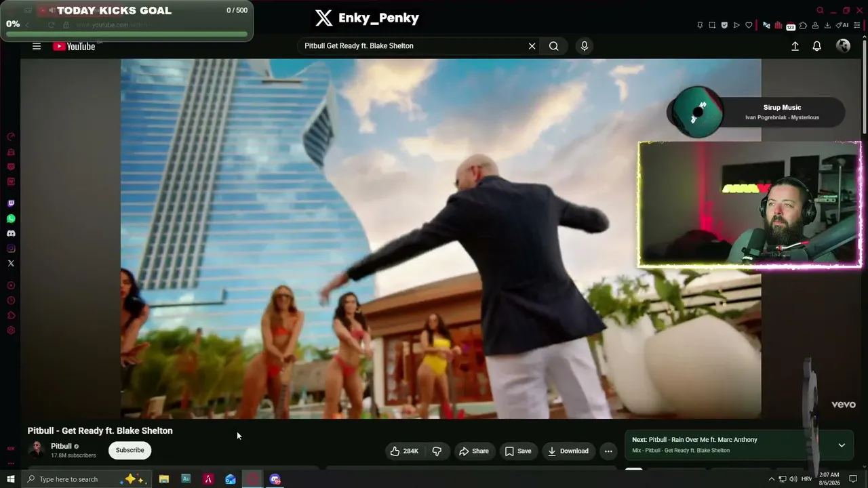Open the Pitbull channel avatar

click(x=37, y=450)
